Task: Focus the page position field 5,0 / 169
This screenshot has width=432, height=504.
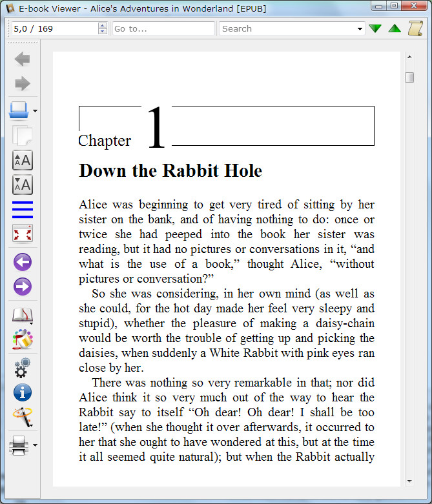Action: tap(55, 28)
